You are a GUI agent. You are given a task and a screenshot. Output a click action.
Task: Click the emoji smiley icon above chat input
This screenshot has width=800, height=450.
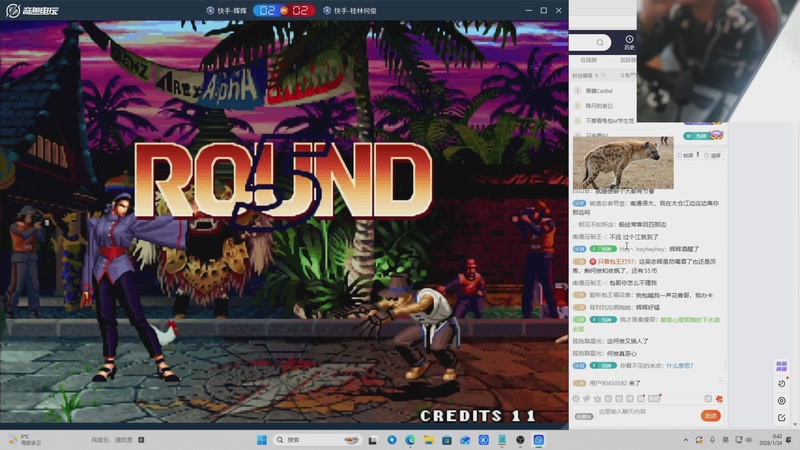point(576,398)
